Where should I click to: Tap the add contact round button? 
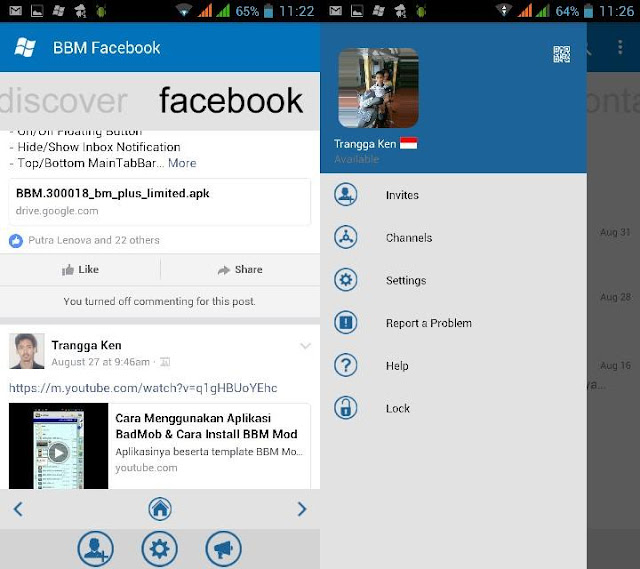[x=96, y=549]
